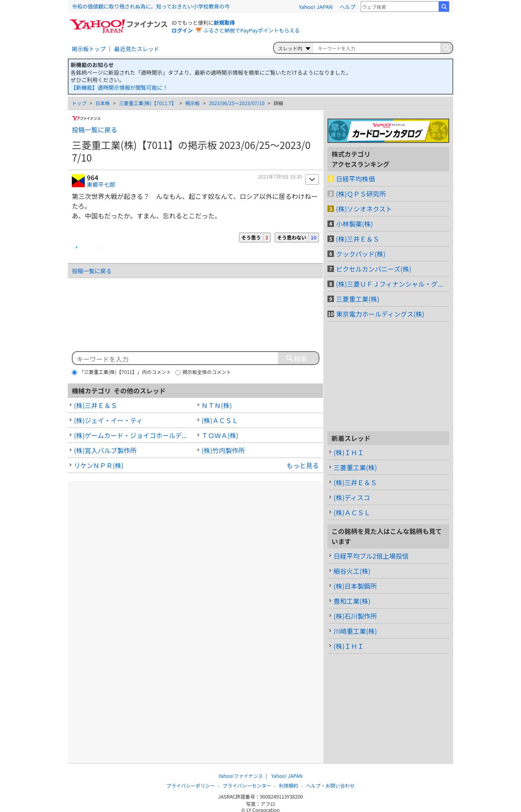
Task: Open 細谷火工(株) link
Action: tap(352, 571)
